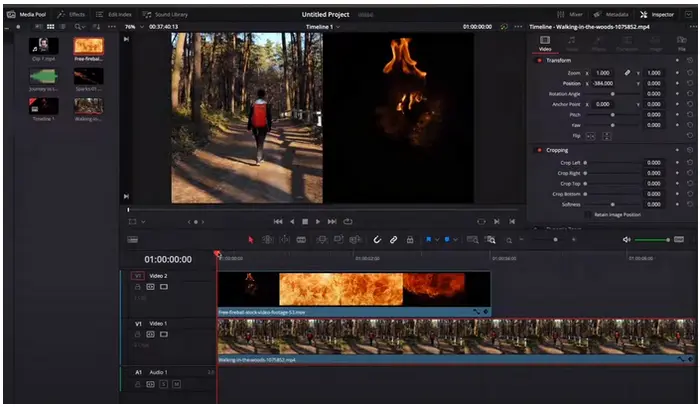
Task: Select the arrow Selection Mode tool
Action: tap(251, 240)
